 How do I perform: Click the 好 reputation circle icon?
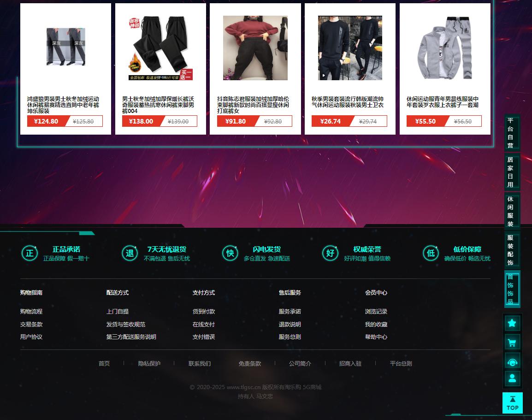click(x=331, y=253)
